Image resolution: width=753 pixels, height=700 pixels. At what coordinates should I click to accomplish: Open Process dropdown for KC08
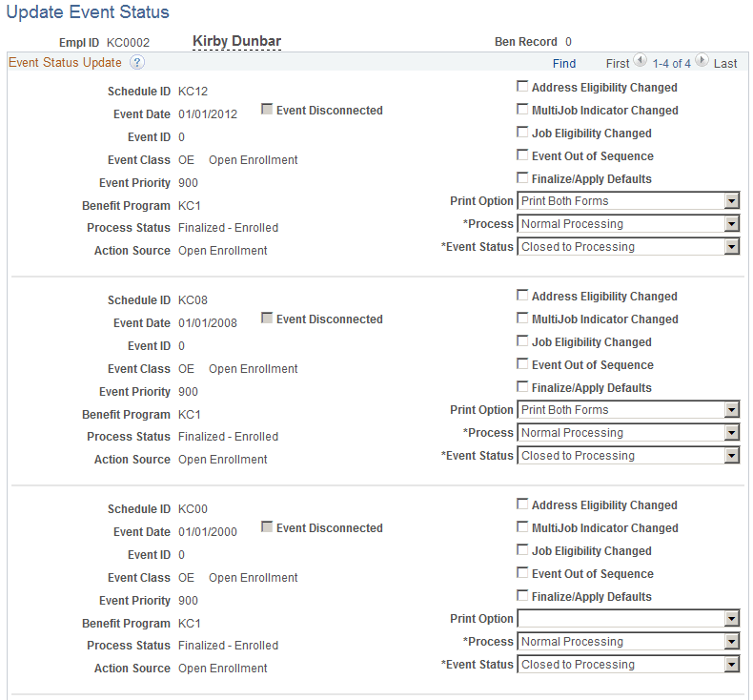coord(628,433)
